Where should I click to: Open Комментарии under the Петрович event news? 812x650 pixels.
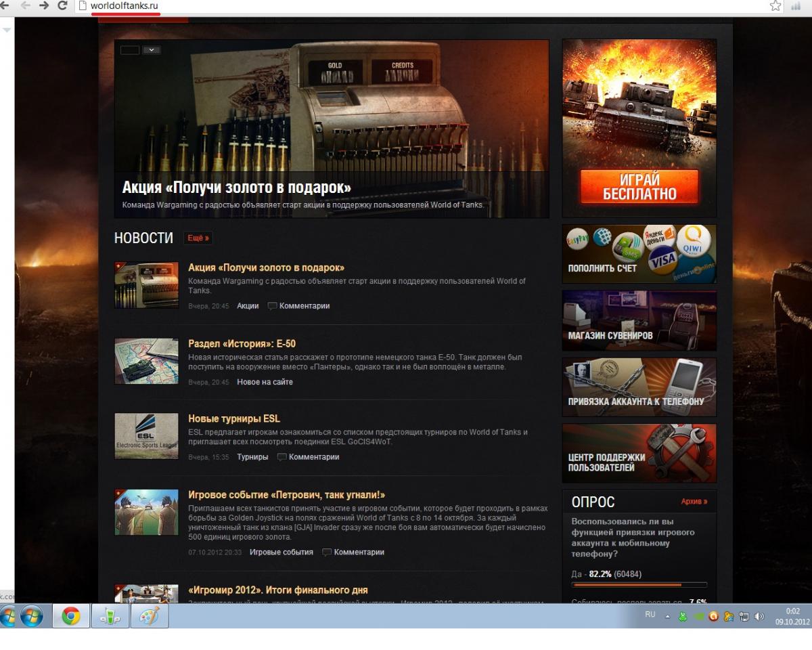click(359, 552)
